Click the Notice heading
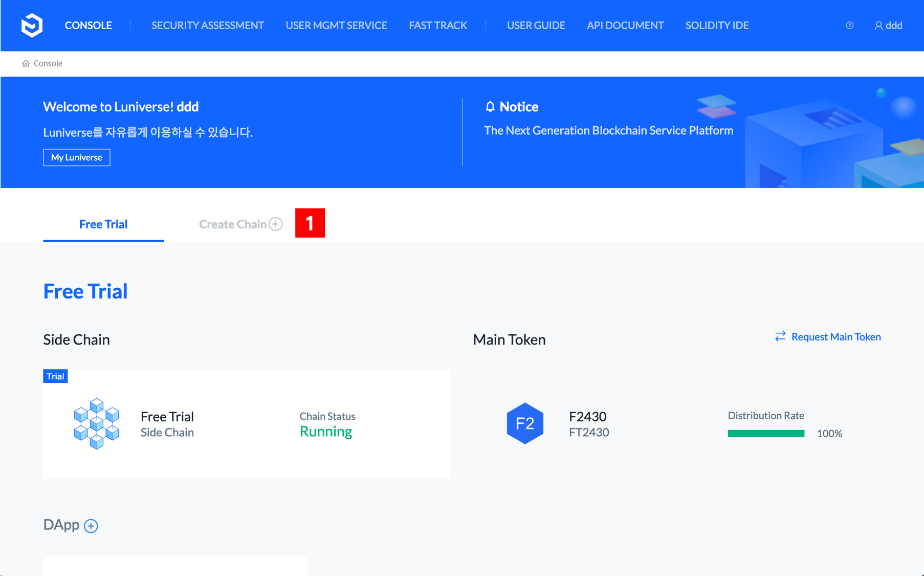Viewport: 924px width, 576px height. (x=519, y=106)
